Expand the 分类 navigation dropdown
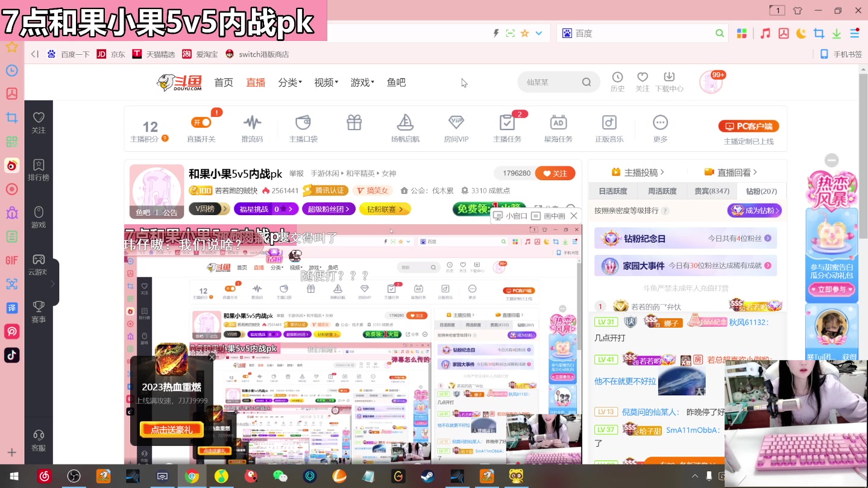 (289, 83)
